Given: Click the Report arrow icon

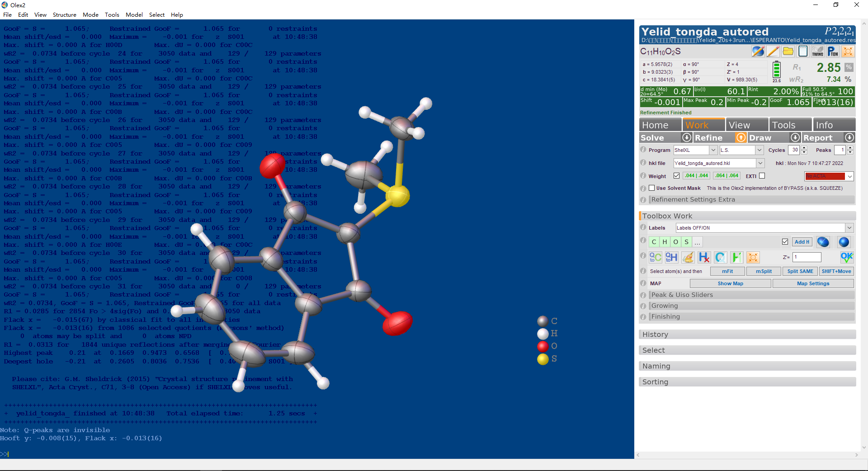Looking at the screenshot, I should pos(849,137).
